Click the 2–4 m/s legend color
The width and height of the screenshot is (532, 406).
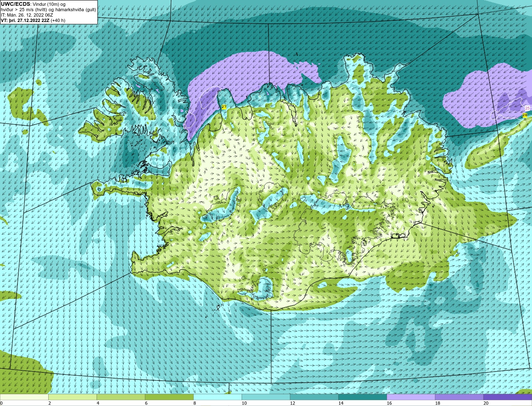click(x=73, y=397)
